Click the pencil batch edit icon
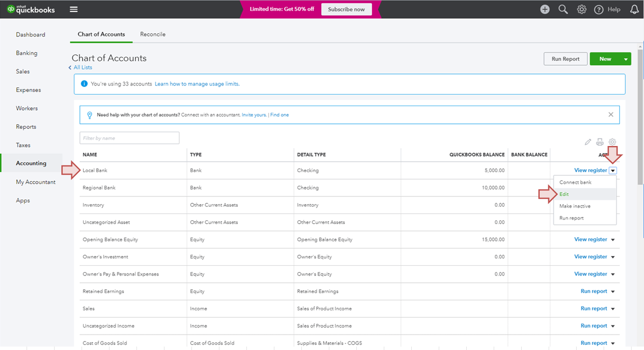This screenshot has height=350, width=644. (x=588, y=142)
